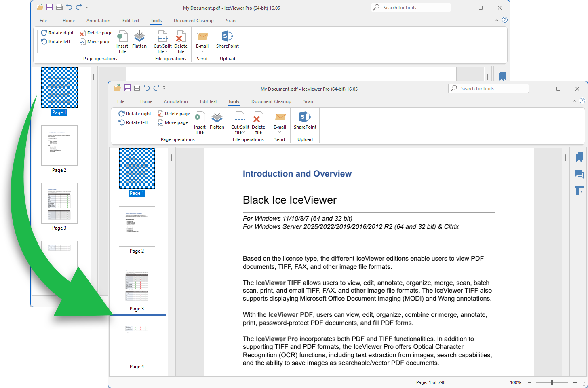Image resolution: width=588 pixels, height=388 pixels.
Task: Switch to Scan tab in front window
Action: [x=308, y=101]
